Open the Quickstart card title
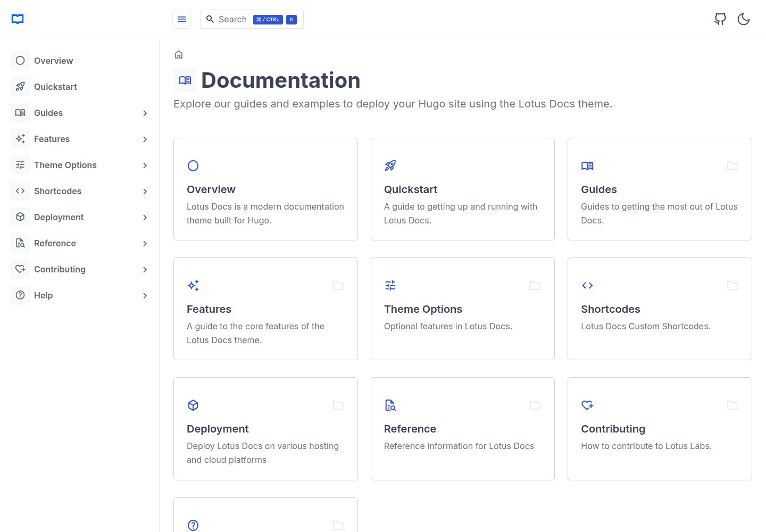Screen dimensions: 766x532 tap(411, 189)
